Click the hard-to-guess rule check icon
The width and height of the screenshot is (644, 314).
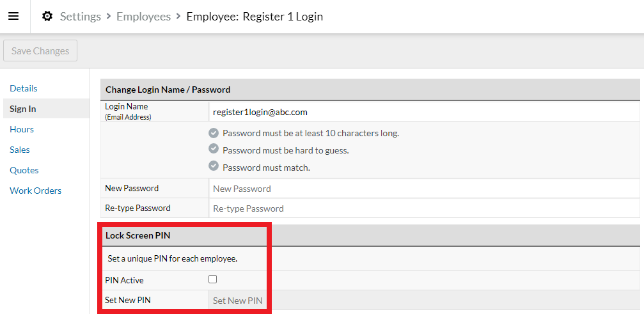coord(213,148)
